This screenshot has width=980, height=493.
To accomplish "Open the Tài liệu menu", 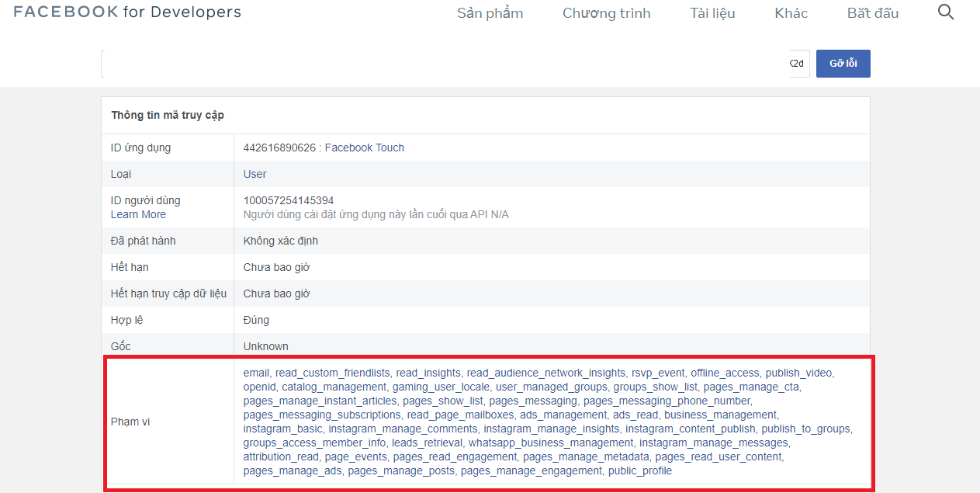I will (x=712, y=12).
